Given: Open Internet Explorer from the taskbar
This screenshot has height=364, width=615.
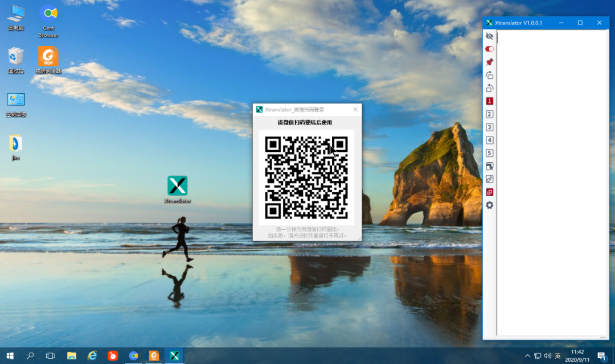Looking at the screenshot, I should pyautogui.click(x=92, y=356).
